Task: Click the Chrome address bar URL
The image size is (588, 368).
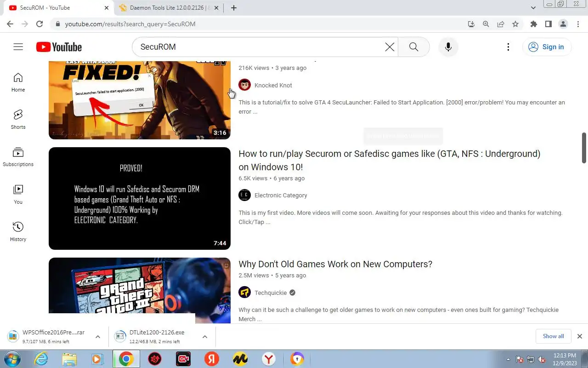Action: click(130, 24)
